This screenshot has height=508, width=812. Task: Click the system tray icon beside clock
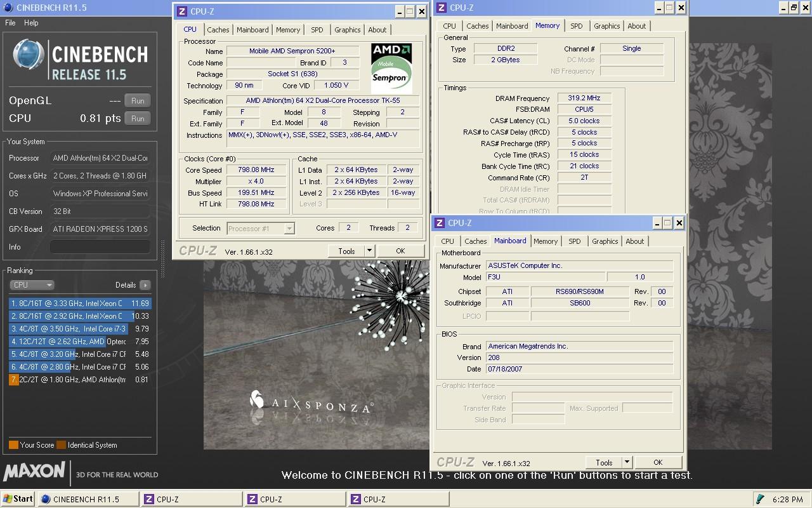pos(760,499)
